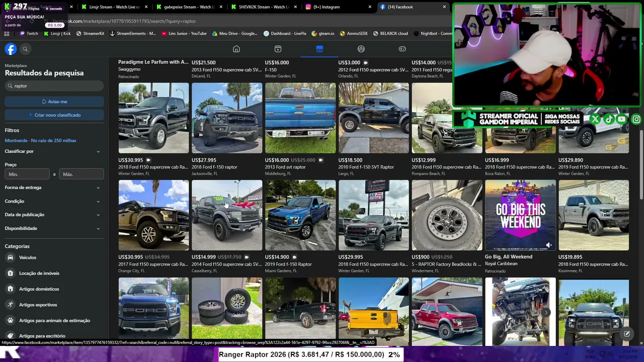Close the Instagram browser tab
This screenshot has width=644, height=362.
pyautogui.click(x=370, y=7)
